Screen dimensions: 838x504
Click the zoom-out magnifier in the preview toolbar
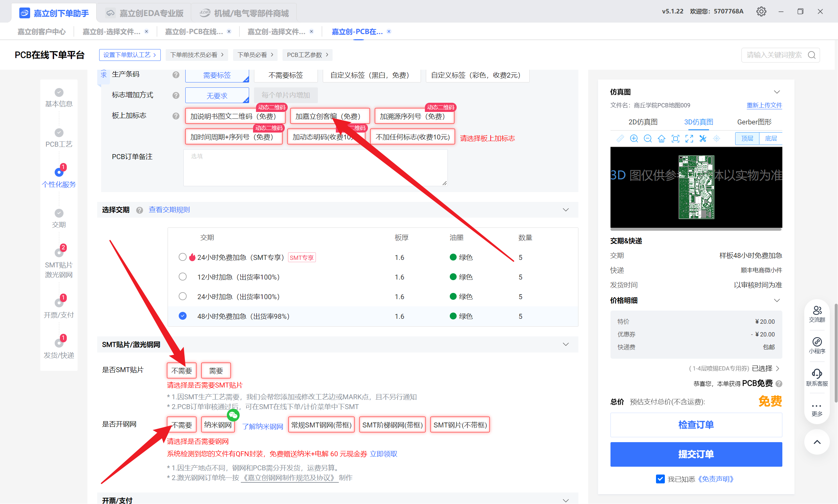pyautogui.click(x=648, y=138)
